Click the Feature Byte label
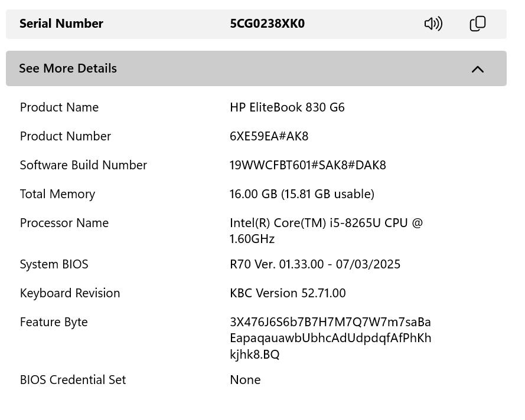 54,322
